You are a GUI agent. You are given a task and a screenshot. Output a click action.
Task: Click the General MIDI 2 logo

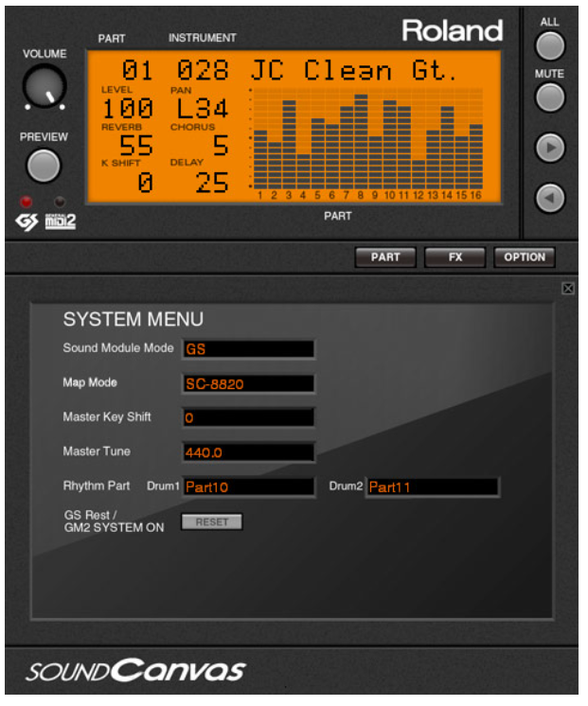[x=61, y=221]
